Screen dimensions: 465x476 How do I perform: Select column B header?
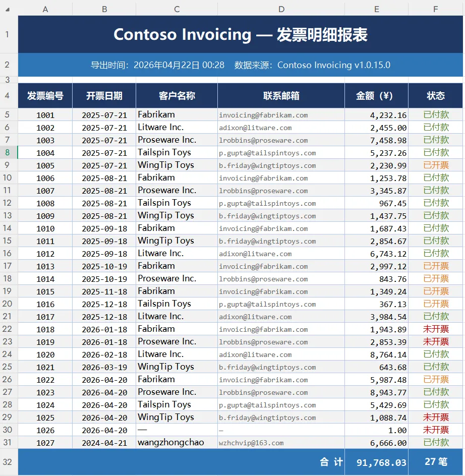[x=104, y=10]
